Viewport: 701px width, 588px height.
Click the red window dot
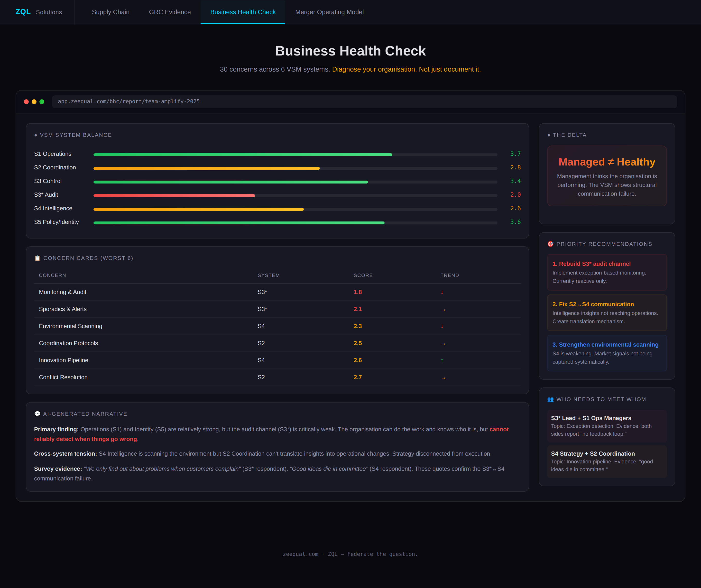click(x=26, y=101)
